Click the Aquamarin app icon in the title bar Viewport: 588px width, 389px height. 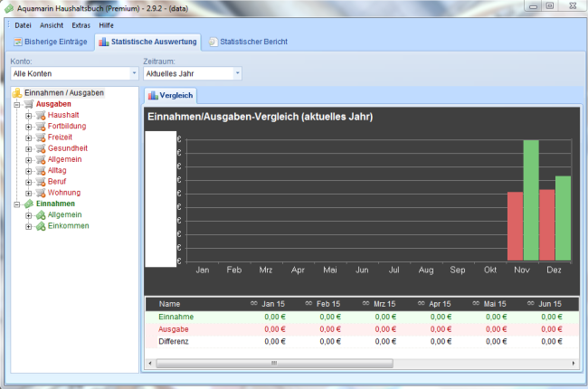pos(9,8)
